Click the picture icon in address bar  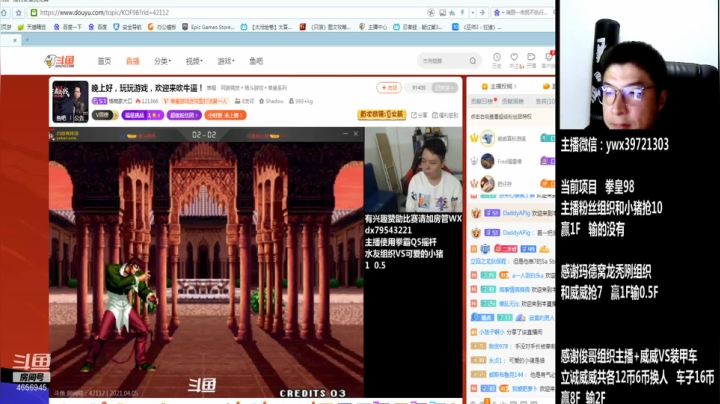443,13
